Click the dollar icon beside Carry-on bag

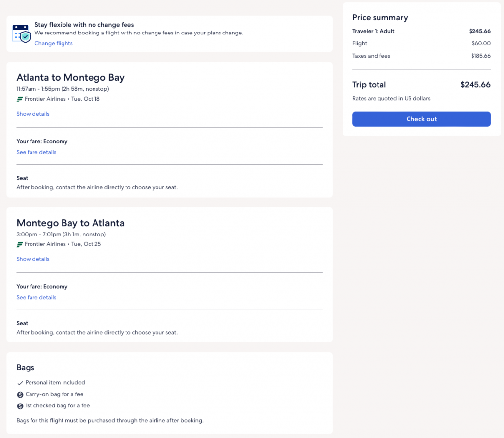(20, 395)
